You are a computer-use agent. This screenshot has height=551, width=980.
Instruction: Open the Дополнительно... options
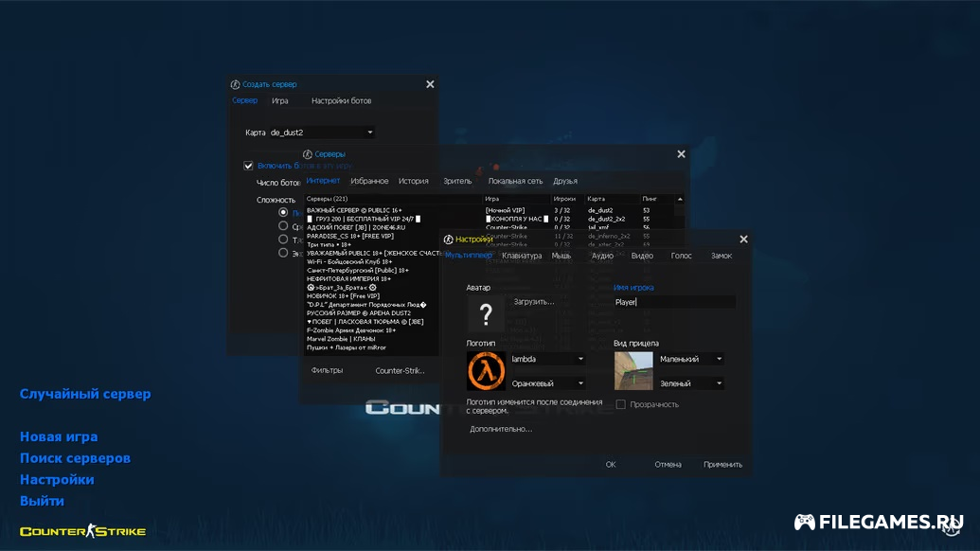click(x=501, y=429)
